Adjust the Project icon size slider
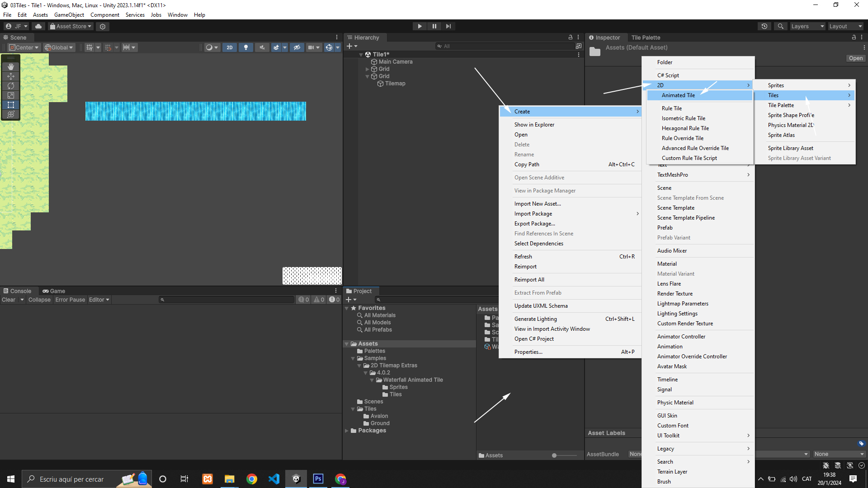The width and height of the screenshot is (868, 488). (555, 455)
